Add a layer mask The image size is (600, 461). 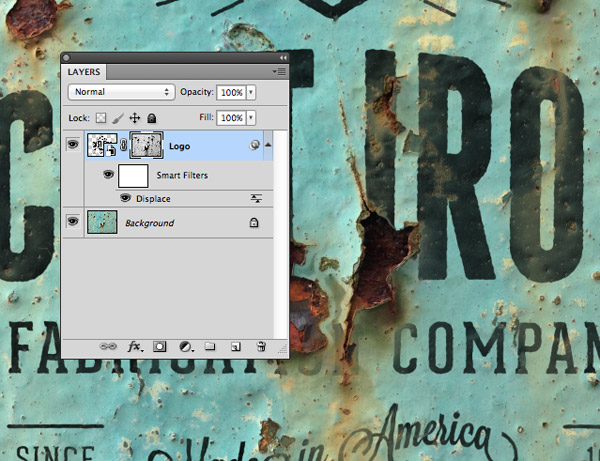tap(159, 347)
